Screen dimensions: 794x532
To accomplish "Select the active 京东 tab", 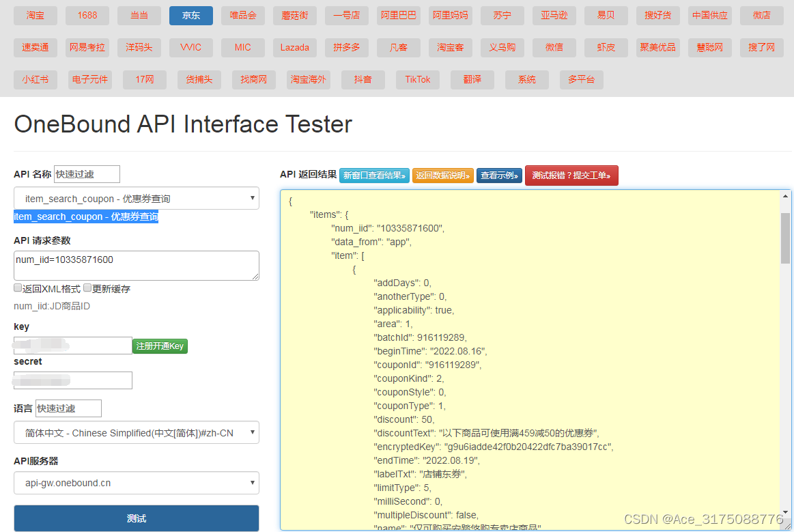I will tap(191, 16).
